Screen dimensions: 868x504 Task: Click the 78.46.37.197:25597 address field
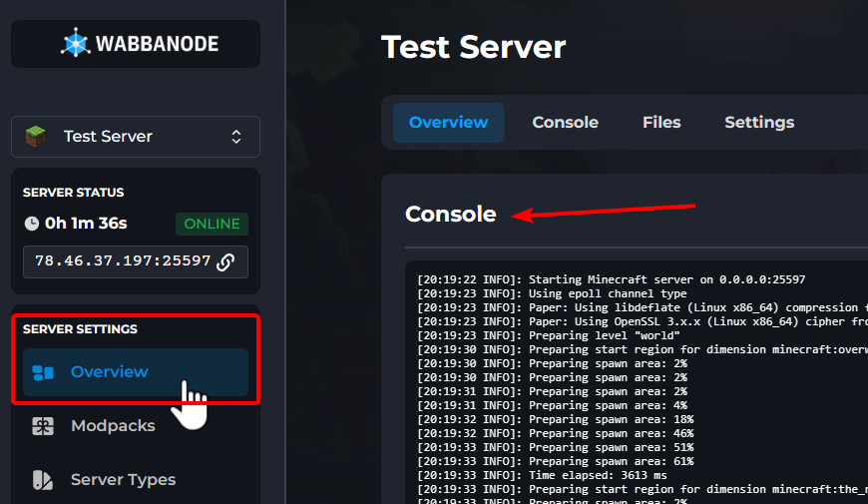(136, 261)
